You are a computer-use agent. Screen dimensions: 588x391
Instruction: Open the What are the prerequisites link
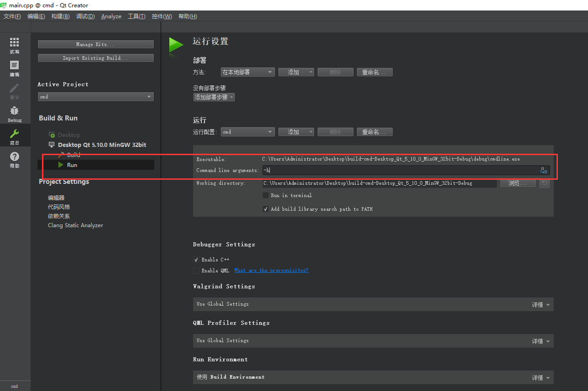[x=271, y=270]
